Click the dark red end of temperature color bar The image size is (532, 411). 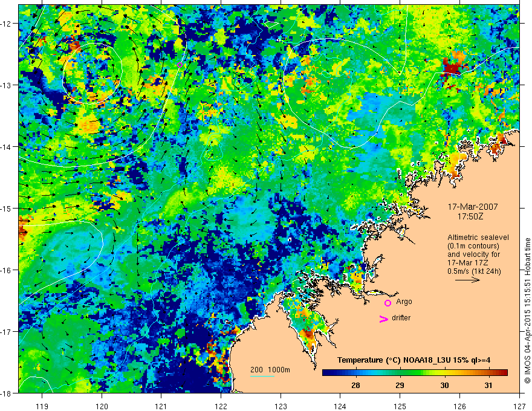pos(502,373)
